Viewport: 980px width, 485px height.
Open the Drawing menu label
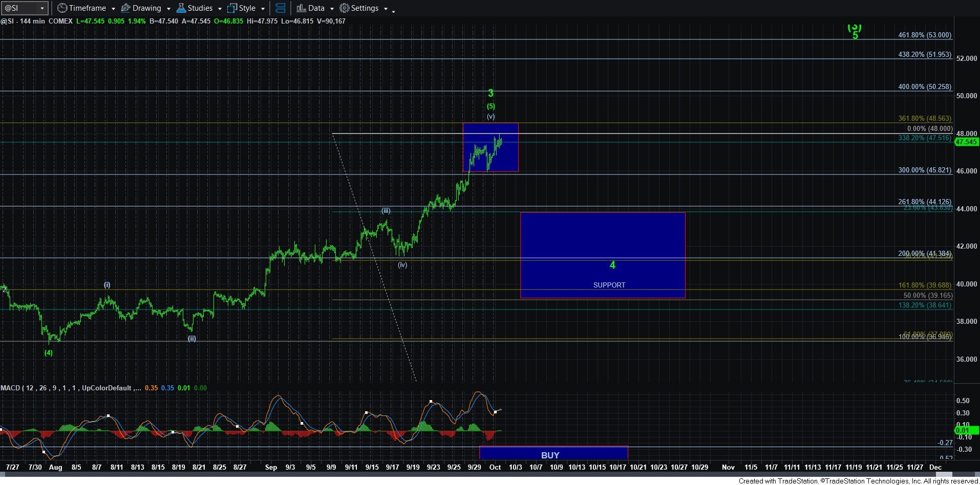(146, 8)
